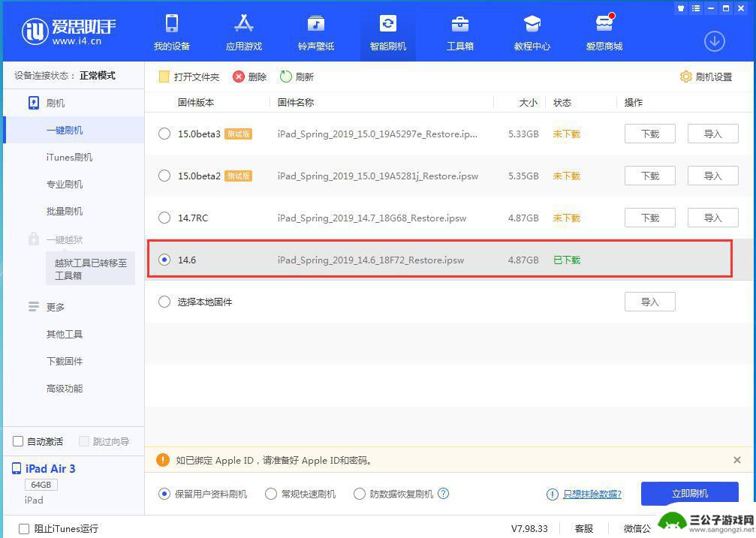
Task: Open the 应用游戏 app store icon
Action: coord(243,23)
